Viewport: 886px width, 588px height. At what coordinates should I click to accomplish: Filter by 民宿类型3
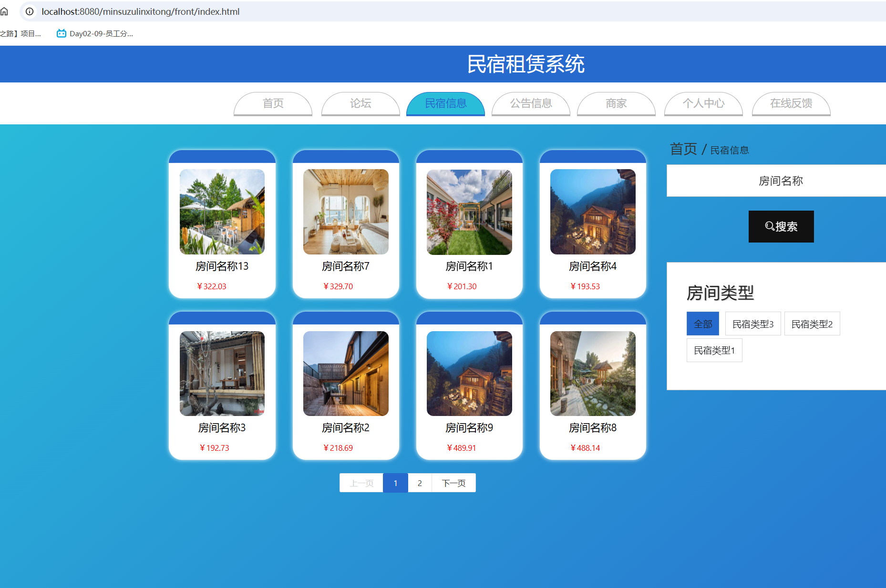tap(753, 324)
